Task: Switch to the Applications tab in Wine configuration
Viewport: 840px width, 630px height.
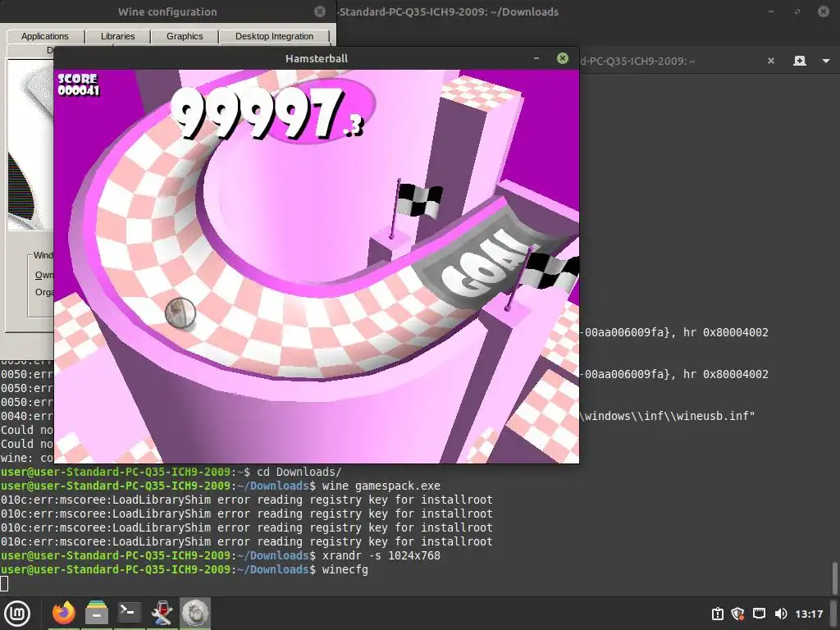Action: click(x=45, y=36)
